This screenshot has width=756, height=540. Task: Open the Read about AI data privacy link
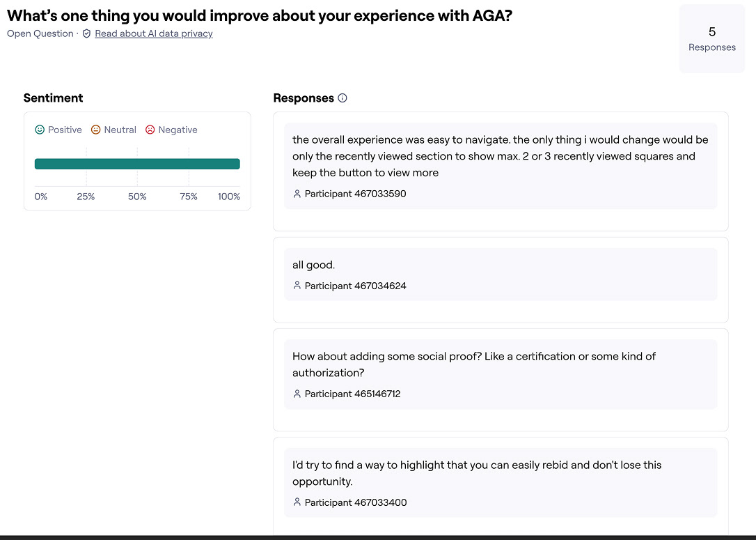(154, 33)
